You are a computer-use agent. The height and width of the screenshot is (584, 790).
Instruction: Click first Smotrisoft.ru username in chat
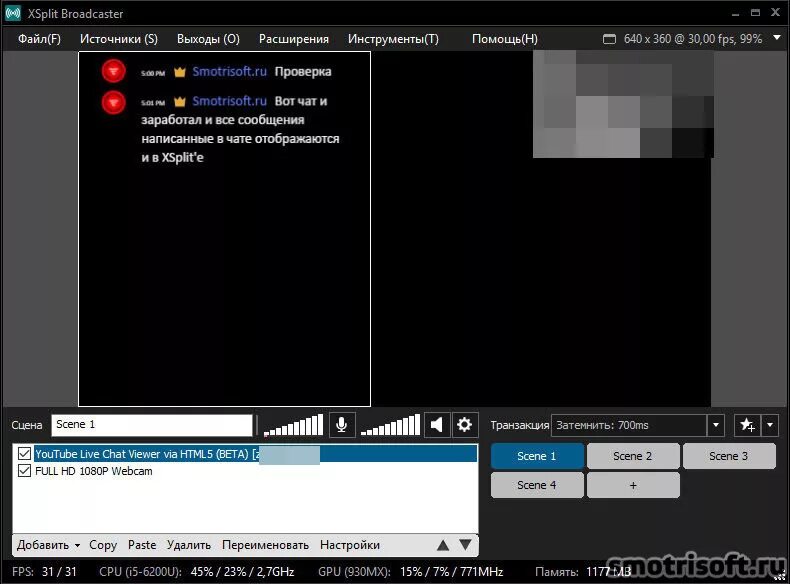[x=229, y=72]
